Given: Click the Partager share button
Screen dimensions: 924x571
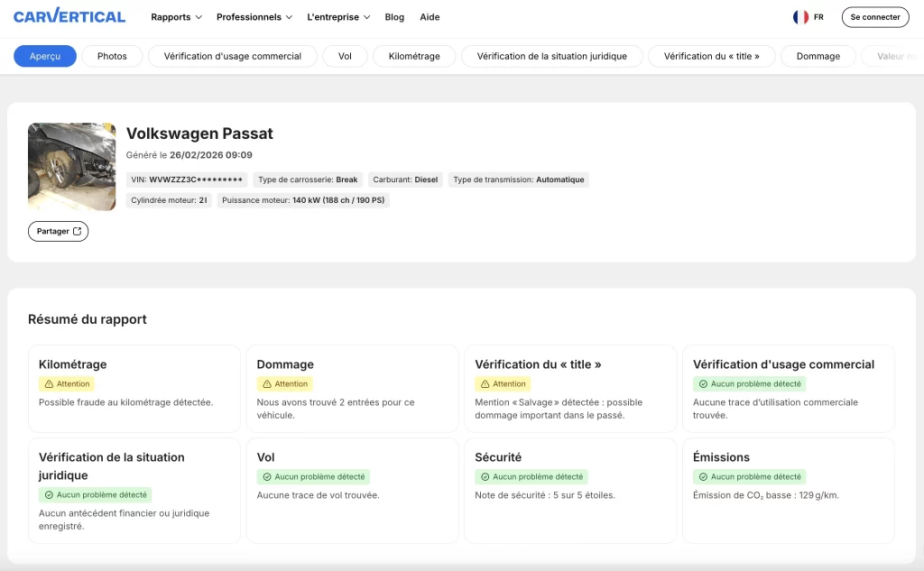Looking at the screenshot, I should point(59,231).
